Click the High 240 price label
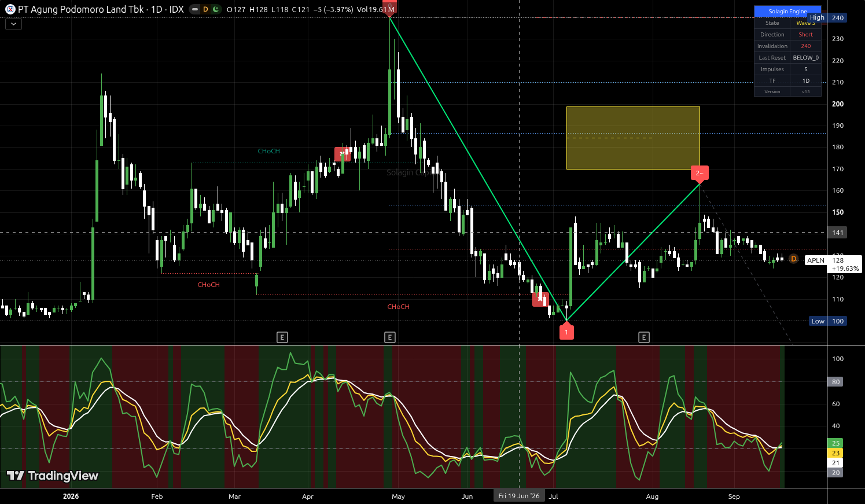Viewport: 865px width, 504px height. [827, 18]
